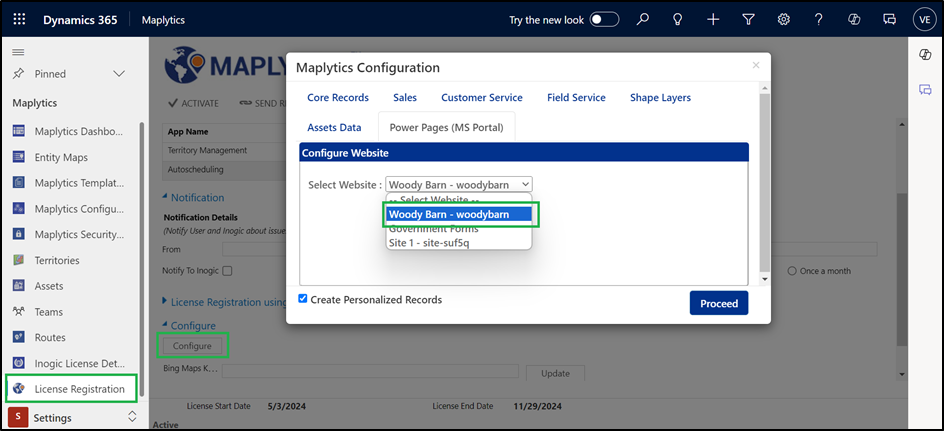Open the Dynamics 365 app launcher waffle
The image size is (944, 431).
pos(19,20)
